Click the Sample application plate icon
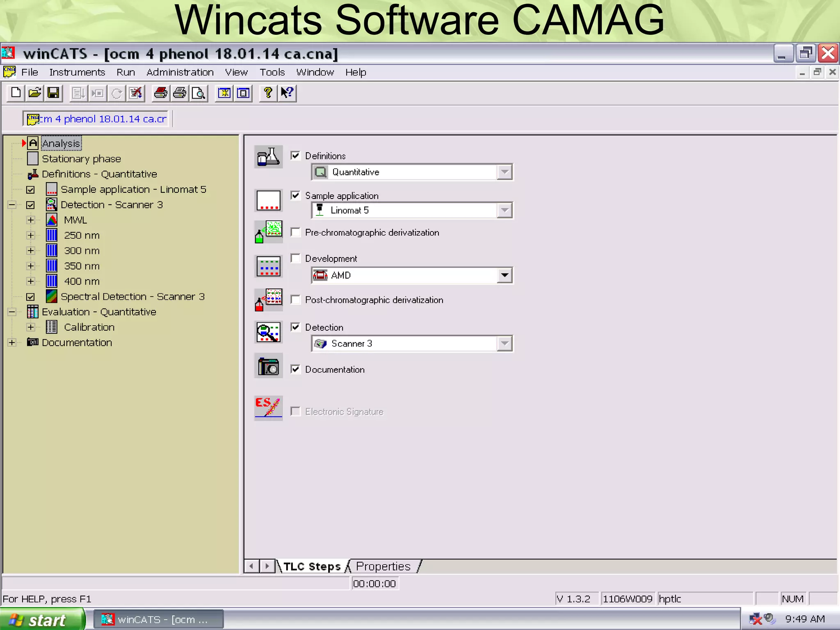 tap(268, 200)
